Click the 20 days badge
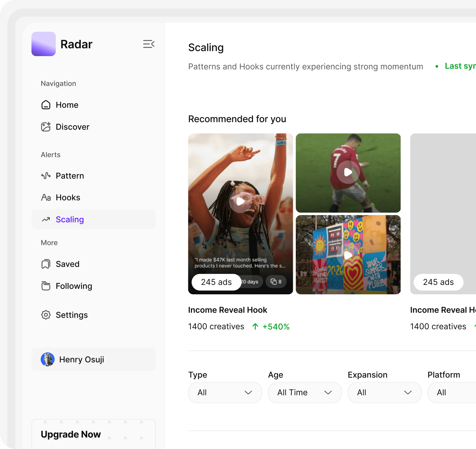 click(252, 282)
